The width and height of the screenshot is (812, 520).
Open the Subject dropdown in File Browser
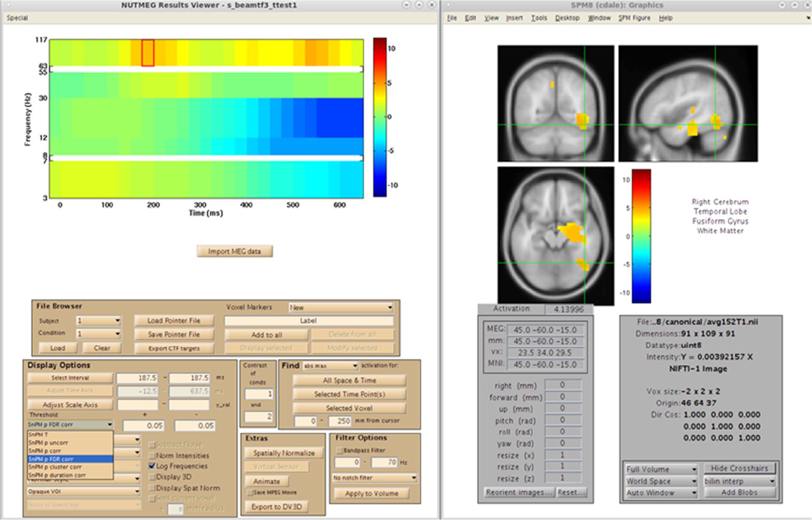point(98,321)
